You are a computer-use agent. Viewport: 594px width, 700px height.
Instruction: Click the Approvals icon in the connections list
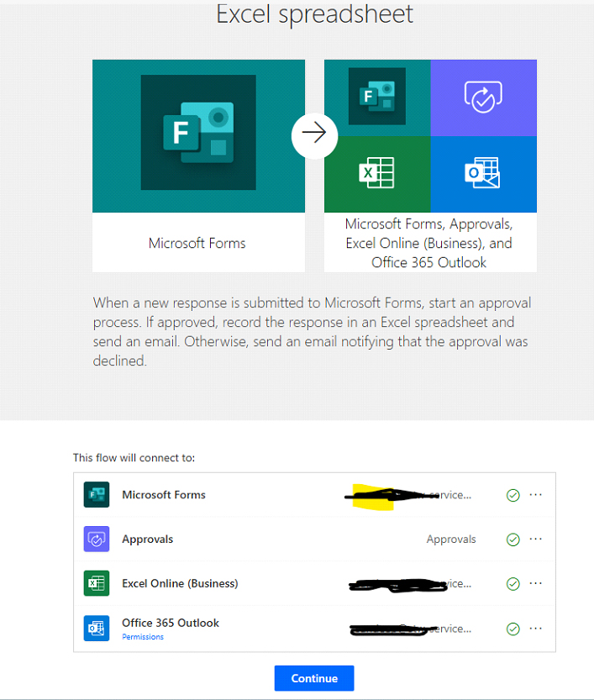pos(97,539)
